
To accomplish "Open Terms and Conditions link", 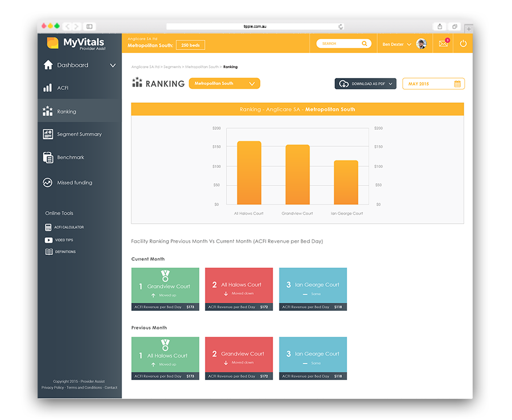I will (x=84, y=388).
